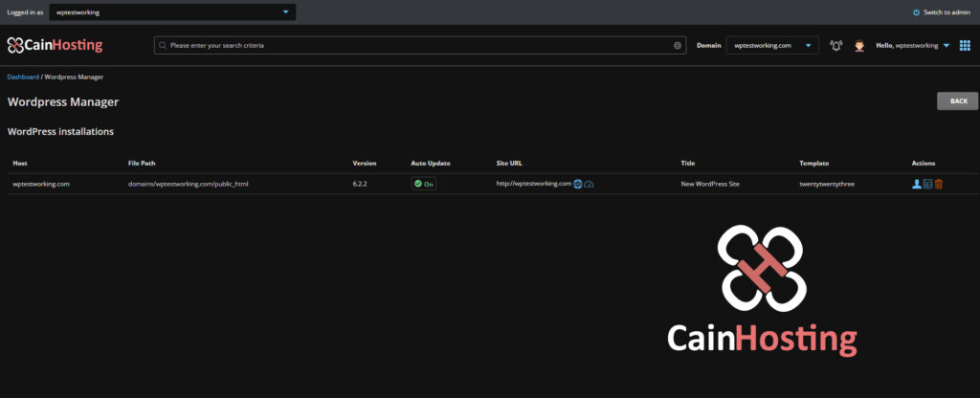Image resolution: width=980 pixels, height=398 pixels.
Task: Click the document action icon in Actions
Action: [927, 184]
